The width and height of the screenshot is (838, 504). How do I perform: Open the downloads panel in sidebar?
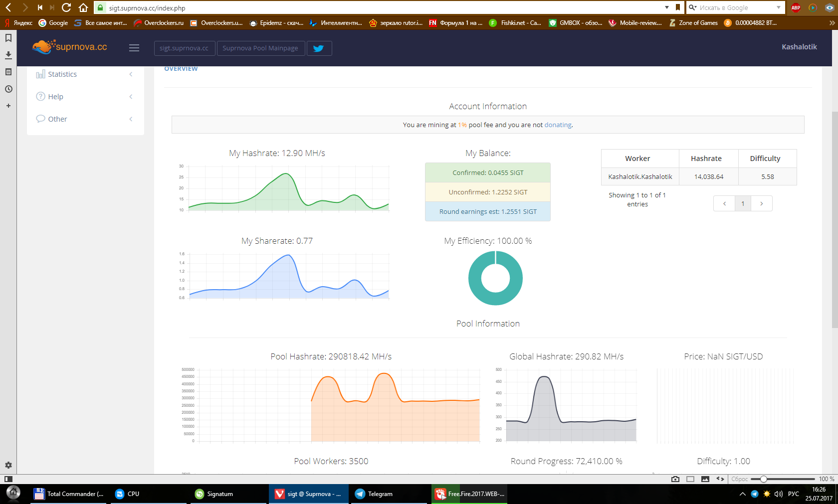8,55
